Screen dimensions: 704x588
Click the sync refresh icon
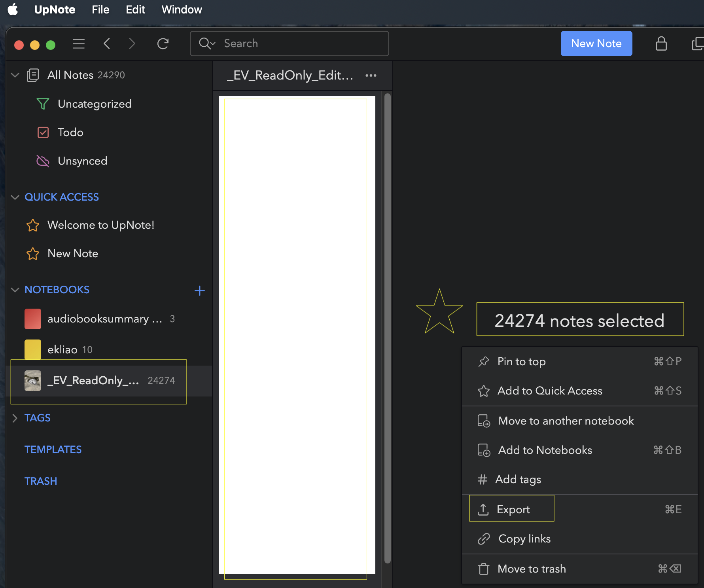[163, 44]
